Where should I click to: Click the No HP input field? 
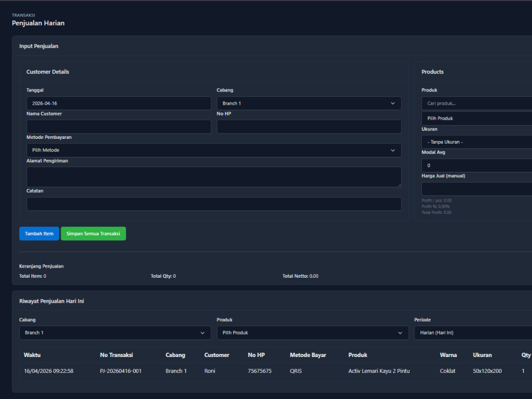(309, 127)
